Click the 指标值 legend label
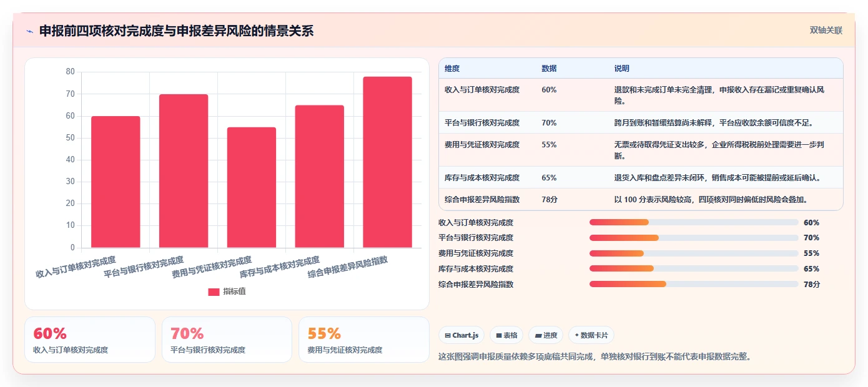Screen dimensions: 868x387 click(x=235, y=291)
